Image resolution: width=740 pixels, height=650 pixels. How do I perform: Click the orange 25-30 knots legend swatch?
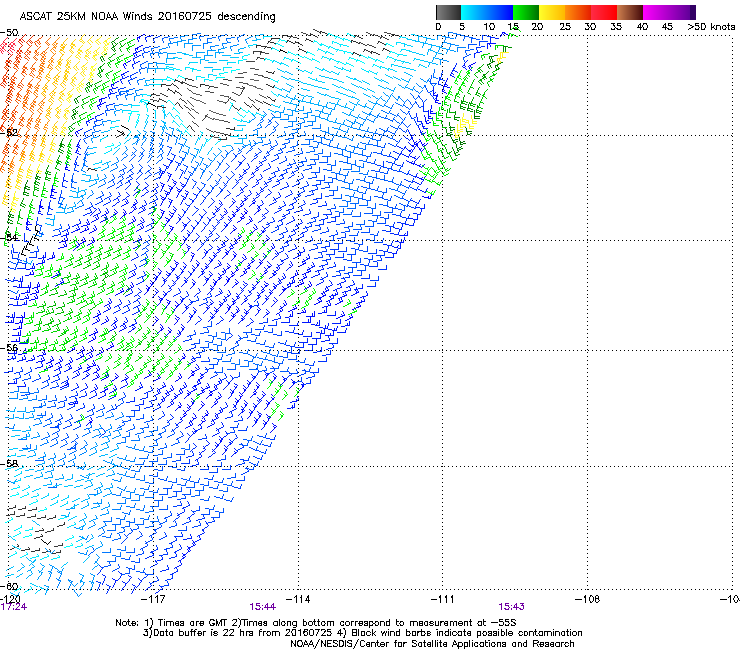pos(578,12)
